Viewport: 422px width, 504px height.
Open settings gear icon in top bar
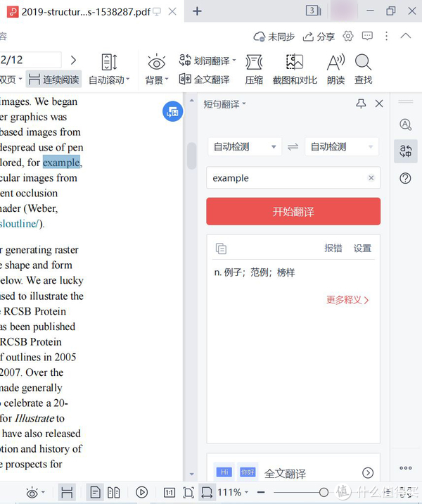348,36
